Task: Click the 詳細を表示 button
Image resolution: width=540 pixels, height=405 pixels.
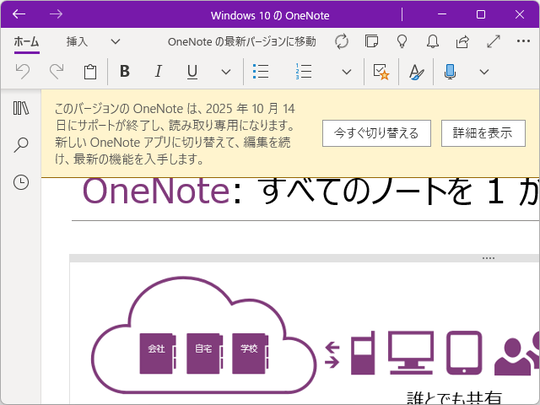Action: (x=483, y=133)
